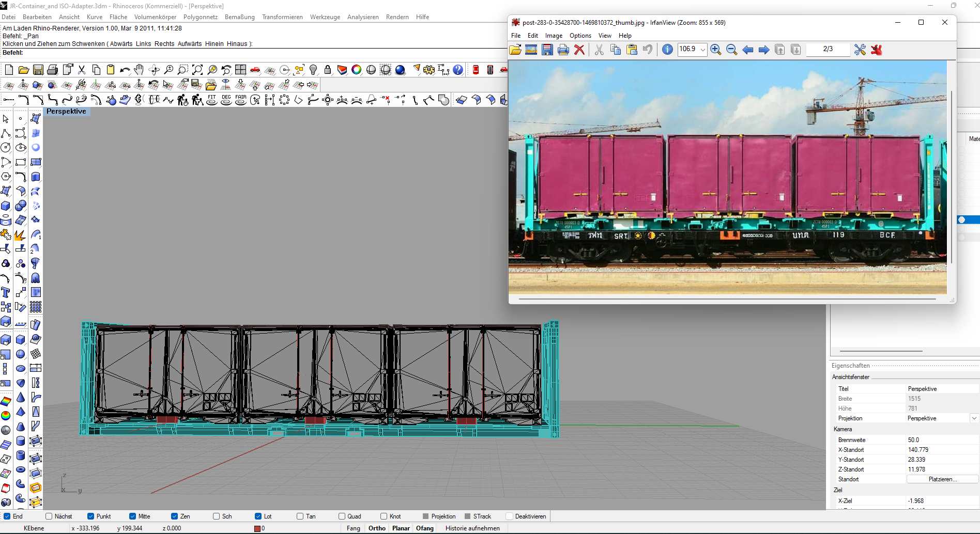This screenshot has width=980, height=534.
Task: Click the blue render sphere icon
Action: point(400,70)
